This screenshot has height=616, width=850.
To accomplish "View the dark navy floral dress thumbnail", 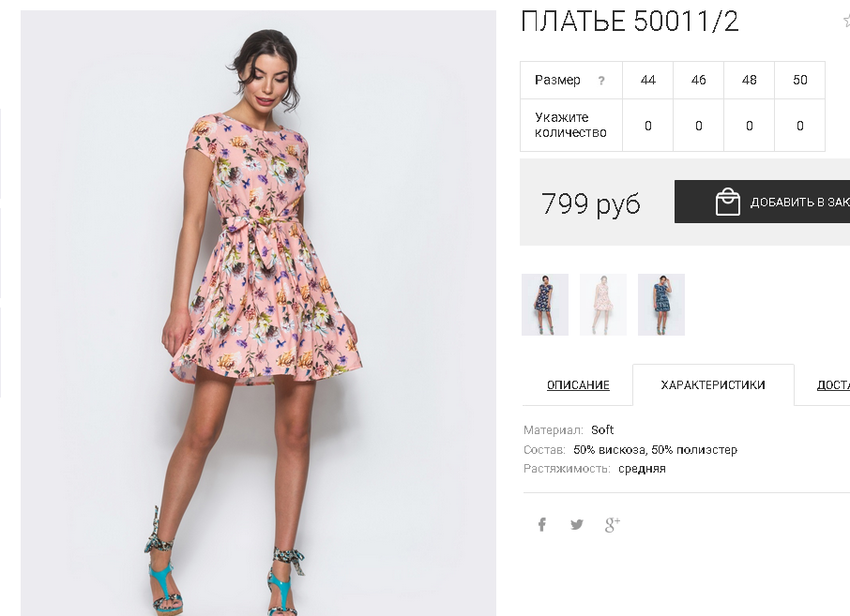I will coord(545,305).
